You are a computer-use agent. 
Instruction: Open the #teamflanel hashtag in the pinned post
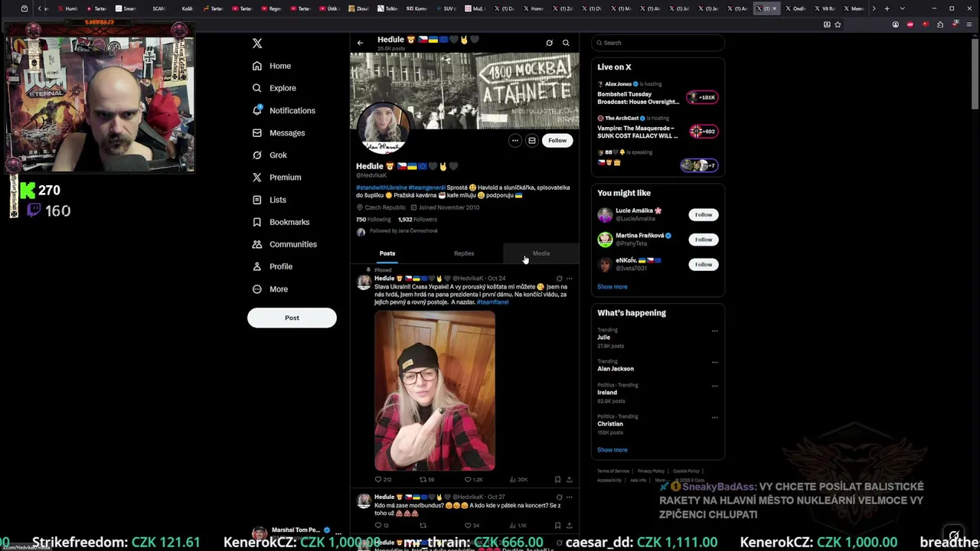(x=492, y=302)
